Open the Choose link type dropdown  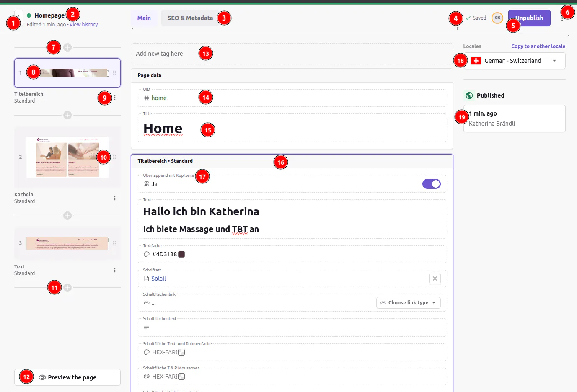click(409, 303)
